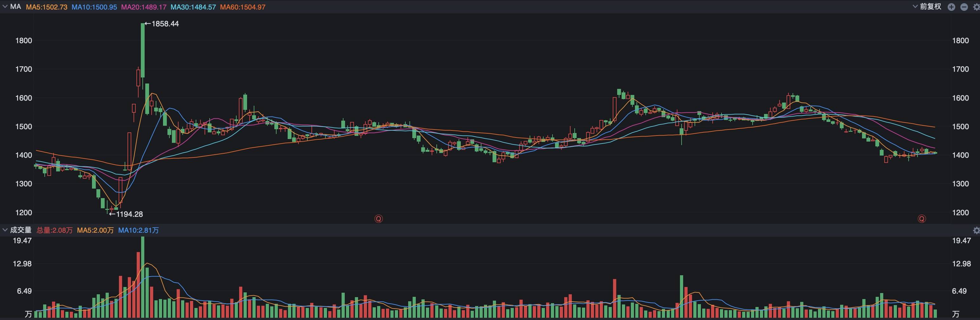Viewport: 980px width, 320px height.
Task: Select the MA20:1489.17 legend label
Action: [x=143, y=7]
